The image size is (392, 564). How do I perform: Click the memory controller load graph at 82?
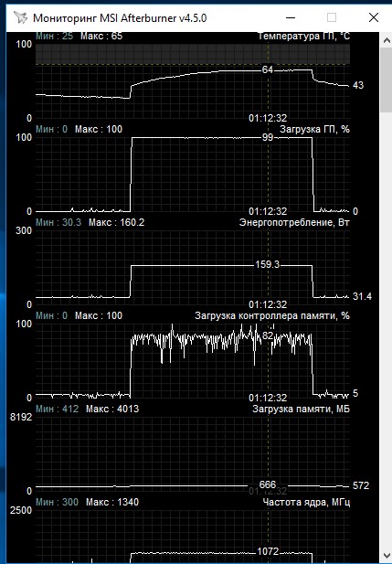268,335
